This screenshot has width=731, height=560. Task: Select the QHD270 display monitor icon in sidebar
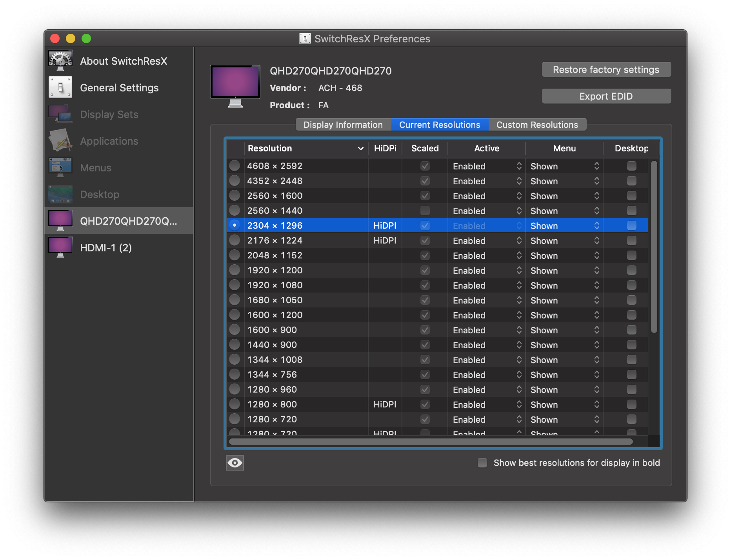click(x=60, y=221)
